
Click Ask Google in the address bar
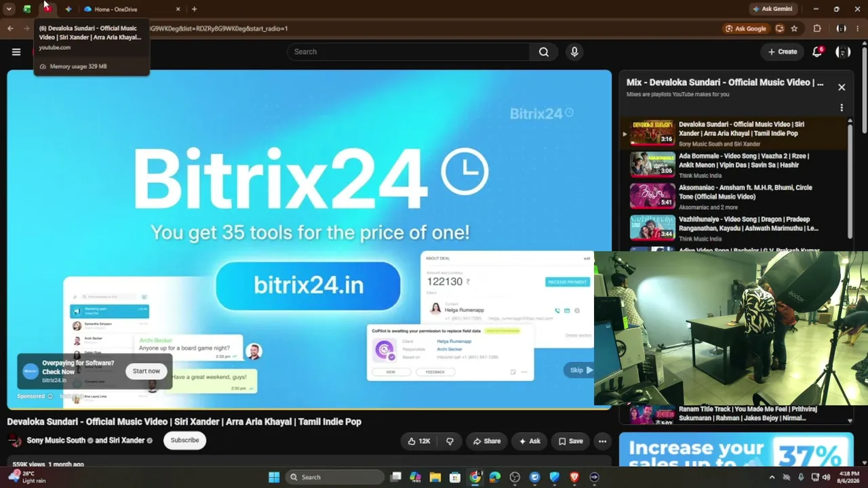pyautogui.click(x=746, y=28)
